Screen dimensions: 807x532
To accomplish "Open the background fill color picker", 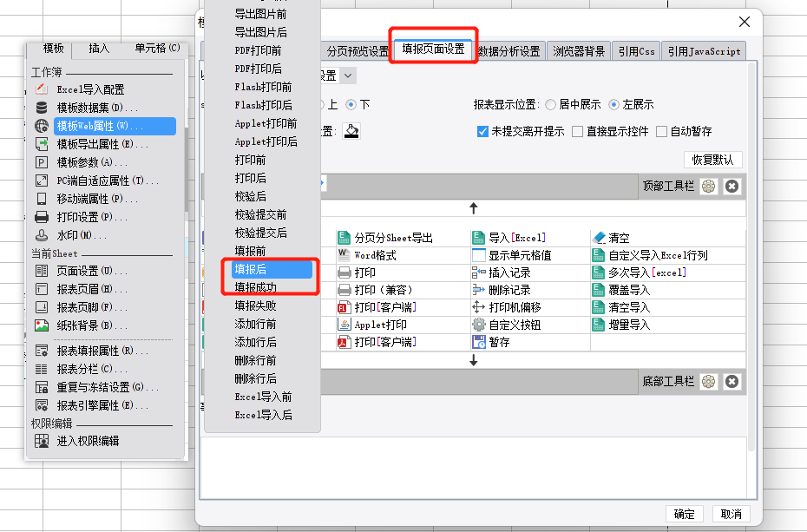I will (x=351, y=131).
